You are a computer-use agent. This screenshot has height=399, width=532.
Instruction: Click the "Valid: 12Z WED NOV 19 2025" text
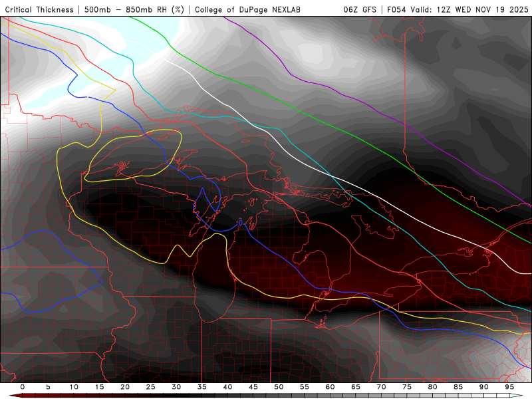[x=469, y=10]
